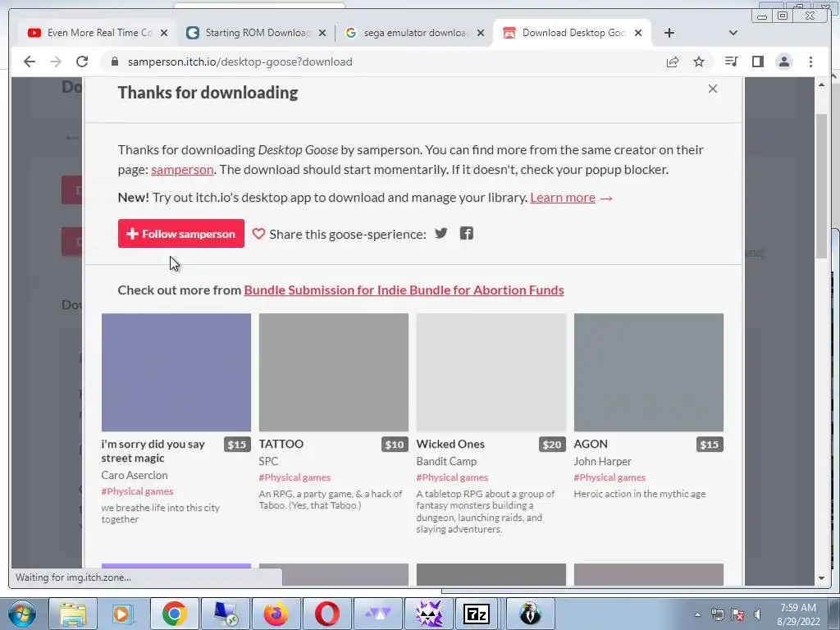Click the forward navigation arrow
840x630 pixels.
click(56, 62)
